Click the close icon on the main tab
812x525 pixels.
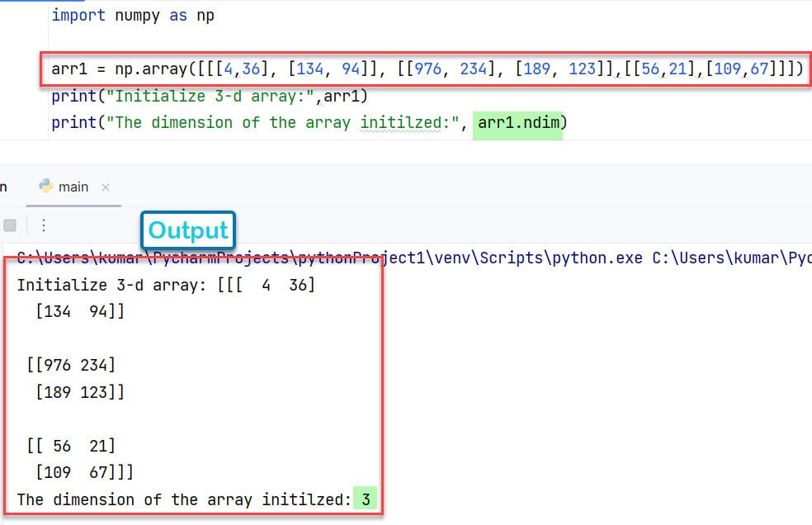tap(105, 187)
